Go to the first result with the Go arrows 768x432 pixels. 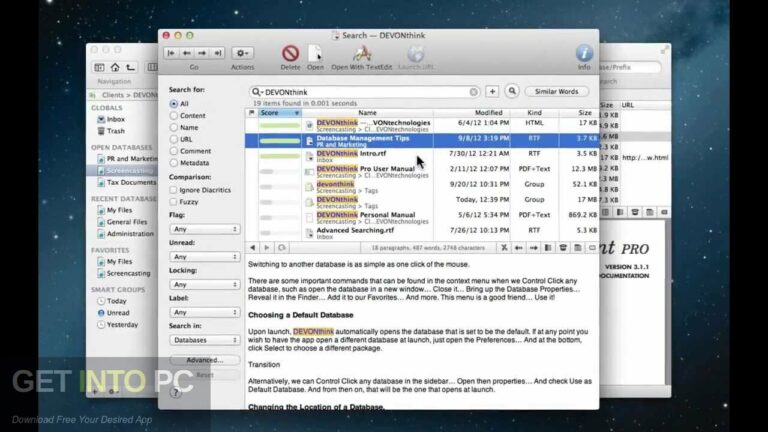[x=171, y=53]
